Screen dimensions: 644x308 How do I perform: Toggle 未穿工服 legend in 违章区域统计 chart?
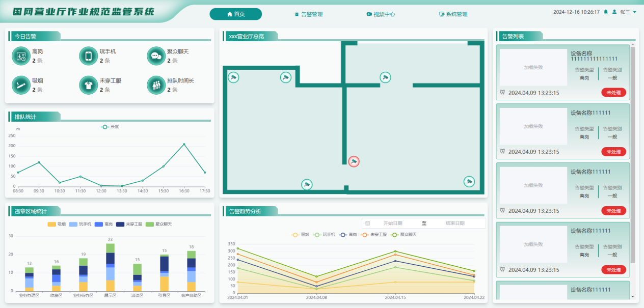[x=129, y=224]
